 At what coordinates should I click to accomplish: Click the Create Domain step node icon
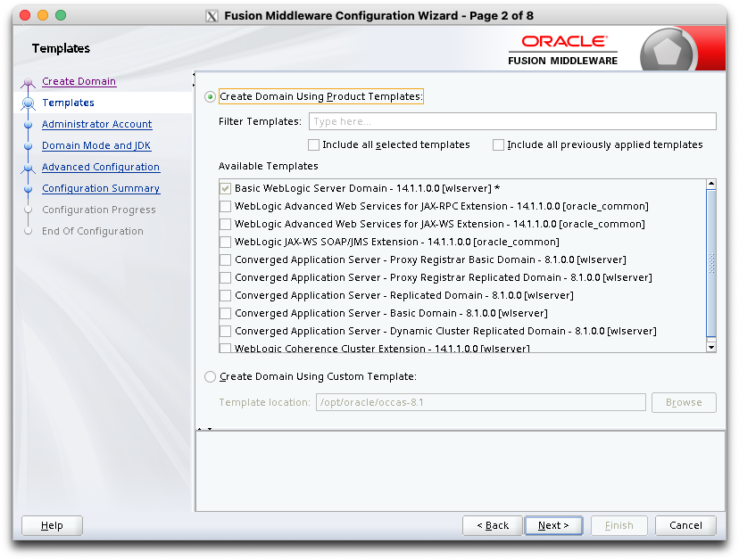tap(29, 82)
